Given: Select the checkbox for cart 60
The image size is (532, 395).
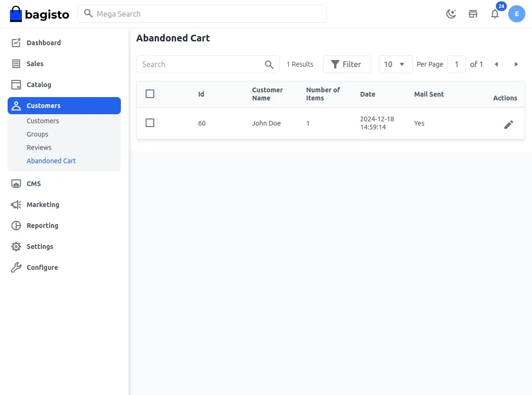Looking at the screenshot, I should [149, 123].
